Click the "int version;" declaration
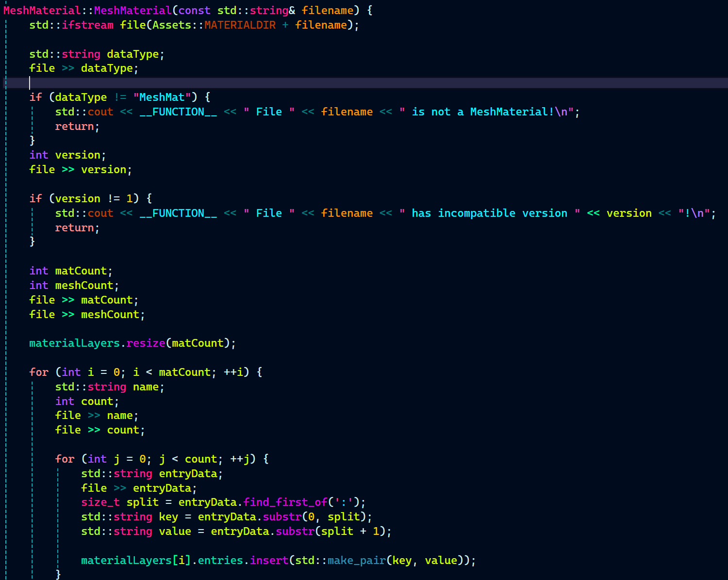The height and width of the screenshot is (580, 728). point(67,155)
